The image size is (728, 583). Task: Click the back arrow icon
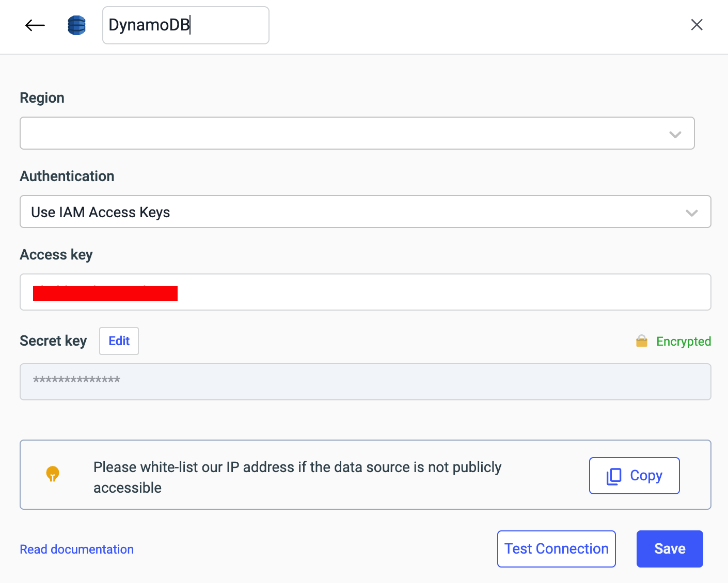pyautogui.click(x=35, y=25)
